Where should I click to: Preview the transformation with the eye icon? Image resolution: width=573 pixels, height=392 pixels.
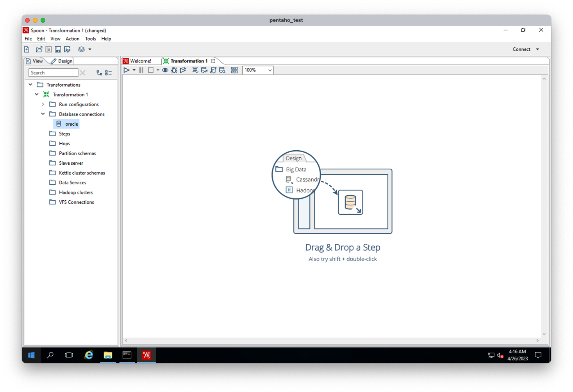click(x=165, y=70)
